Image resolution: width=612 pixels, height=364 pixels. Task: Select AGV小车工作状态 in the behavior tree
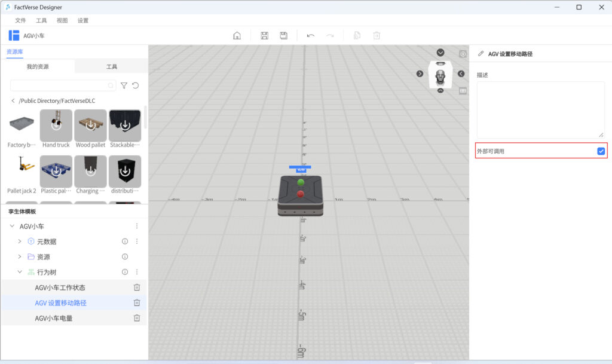(60, 287)
